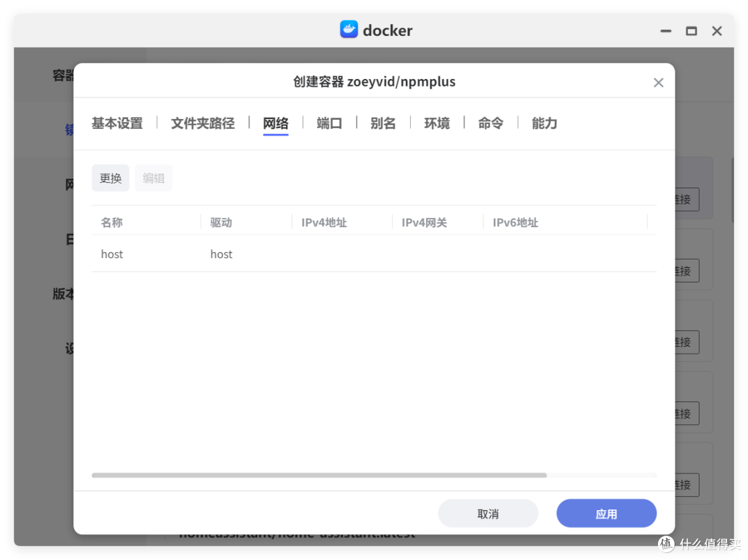Click the 应用 button
This screenshot has height=560, width=748.
[x=606, y=514]
